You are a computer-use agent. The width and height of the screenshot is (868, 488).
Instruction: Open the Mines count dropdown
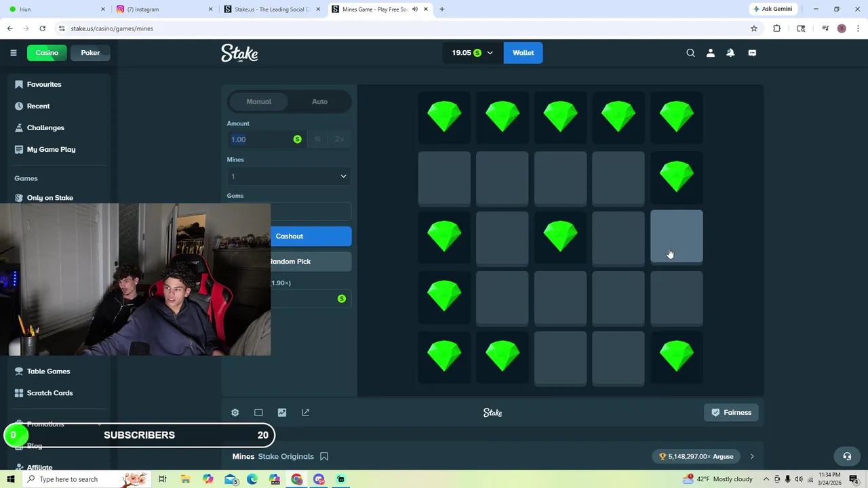pyautogui.click(x=289, y=176)
